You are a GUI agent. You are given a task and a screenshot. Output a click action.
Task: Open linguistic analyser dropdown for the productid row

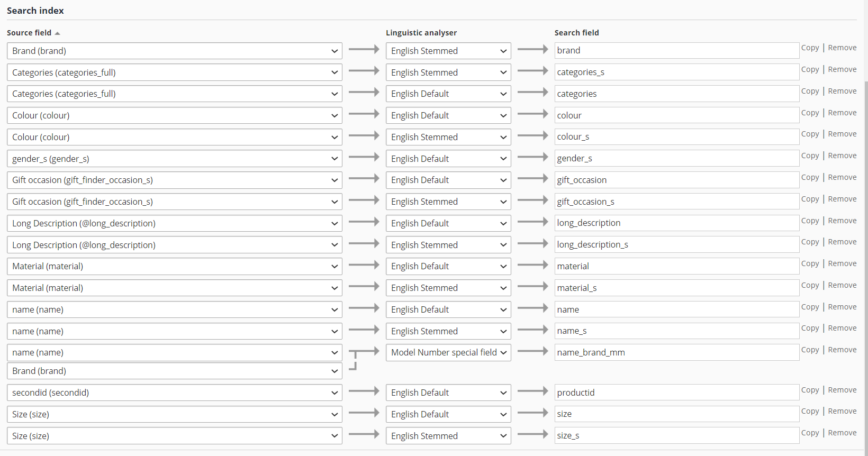click(448, 393)
